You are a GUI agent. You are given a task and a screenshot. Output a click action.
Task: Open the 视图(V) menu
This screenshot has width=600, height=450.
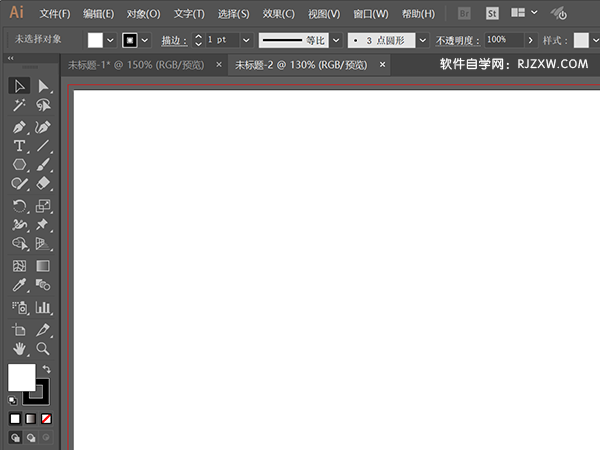point(324,14)
